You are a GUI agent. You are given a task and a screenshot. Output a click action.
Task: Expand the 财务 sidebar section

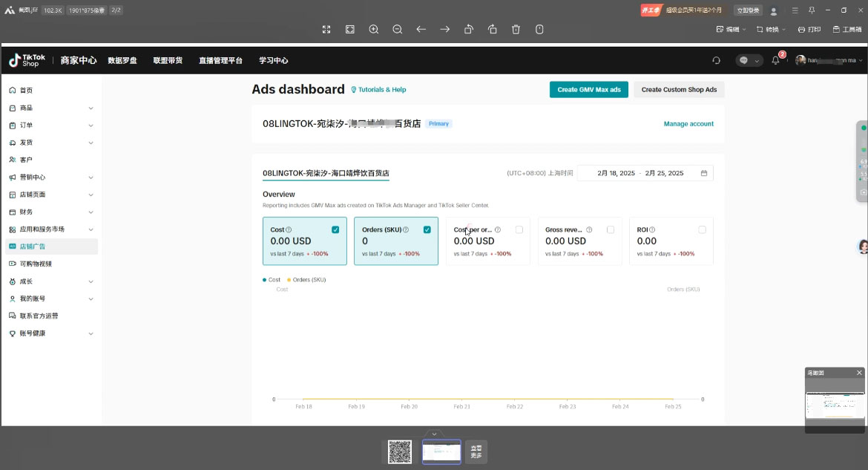click(27, 212)
